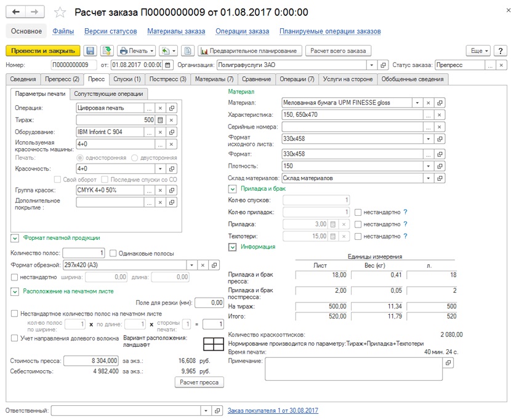The image size is (511, 420).
Task: Click into the Примечание text field
Action: [353, 369]
